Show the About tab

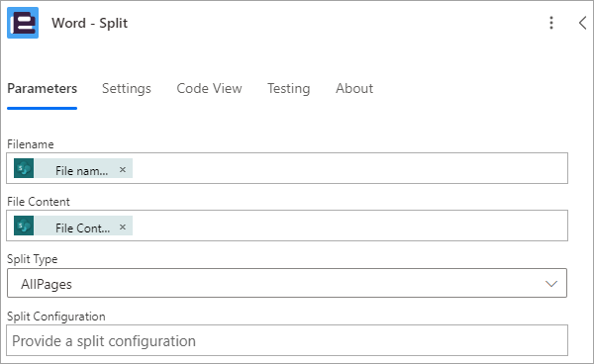[x=354, y=89]
